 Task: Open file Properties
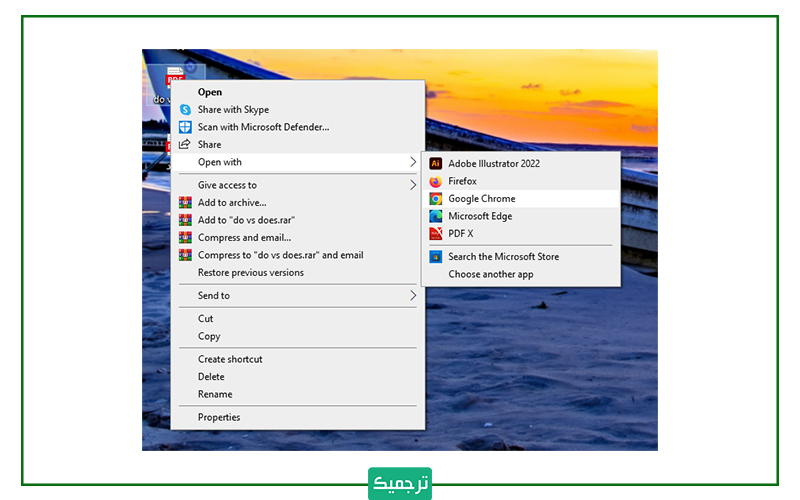point(298,417)
